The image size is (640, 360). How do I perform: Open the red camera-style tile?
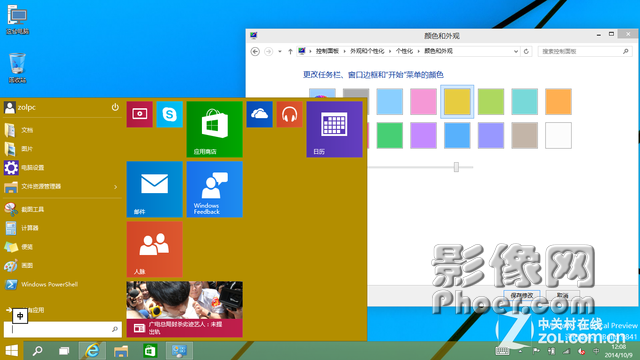point(140,114)
